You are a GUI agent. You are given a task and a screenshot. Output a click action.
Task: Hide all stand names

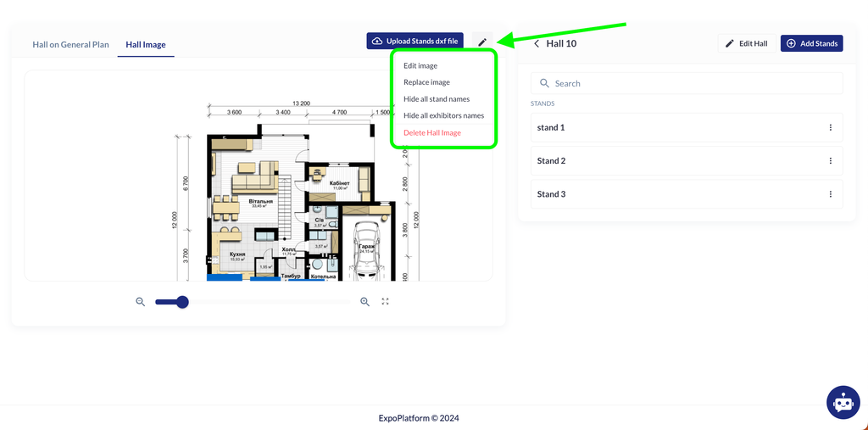437,99
